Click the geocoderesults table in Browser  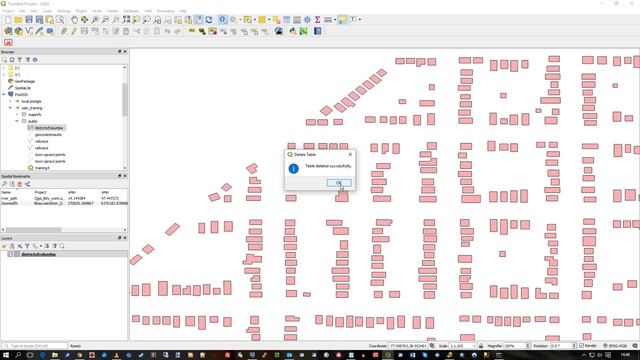[48, 135]
